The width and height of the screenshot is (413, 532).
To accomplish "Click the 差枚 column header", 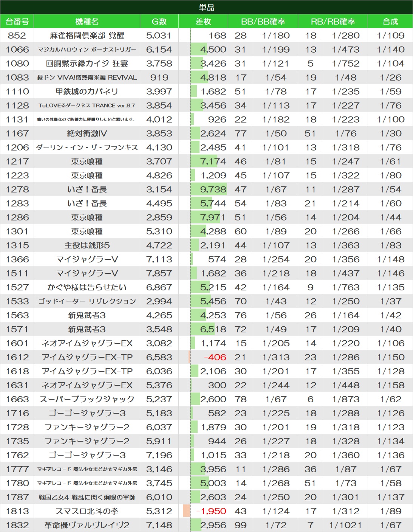I will [203, 22].
